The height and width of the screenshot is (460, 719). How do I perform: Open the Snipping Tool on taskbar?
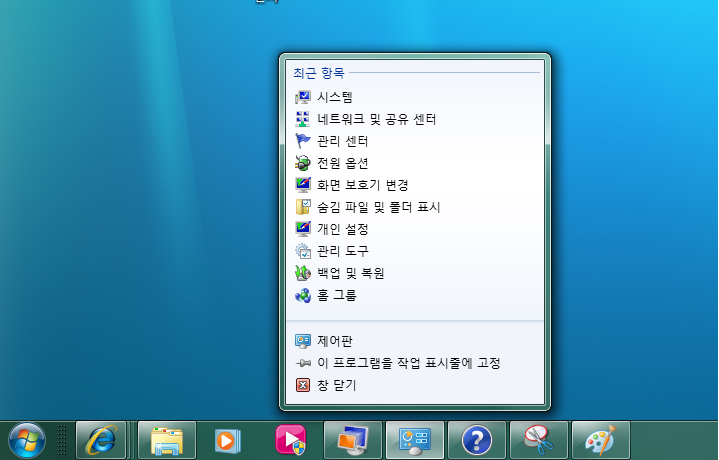tap(539, 440)
